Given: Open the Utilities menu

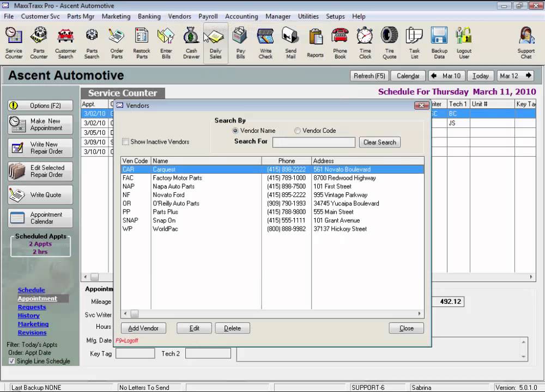Looking at the screenshot, I should pyautogui.click(x=308, y=16).
